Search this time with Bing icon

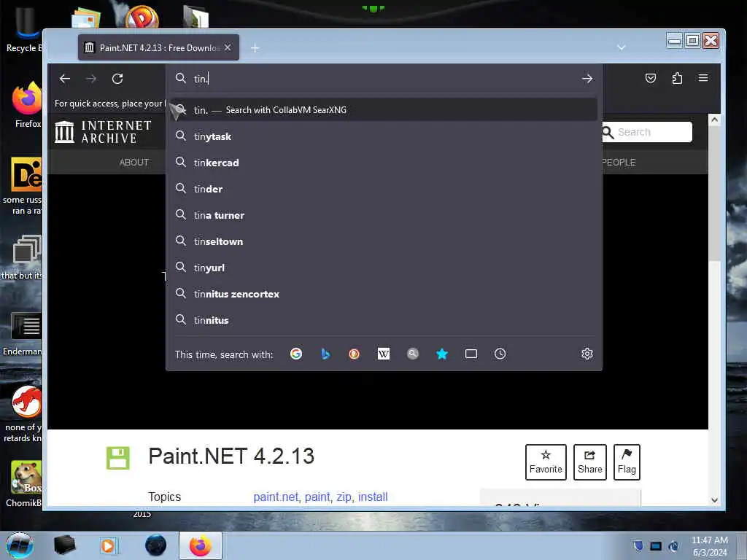[325, 354]
